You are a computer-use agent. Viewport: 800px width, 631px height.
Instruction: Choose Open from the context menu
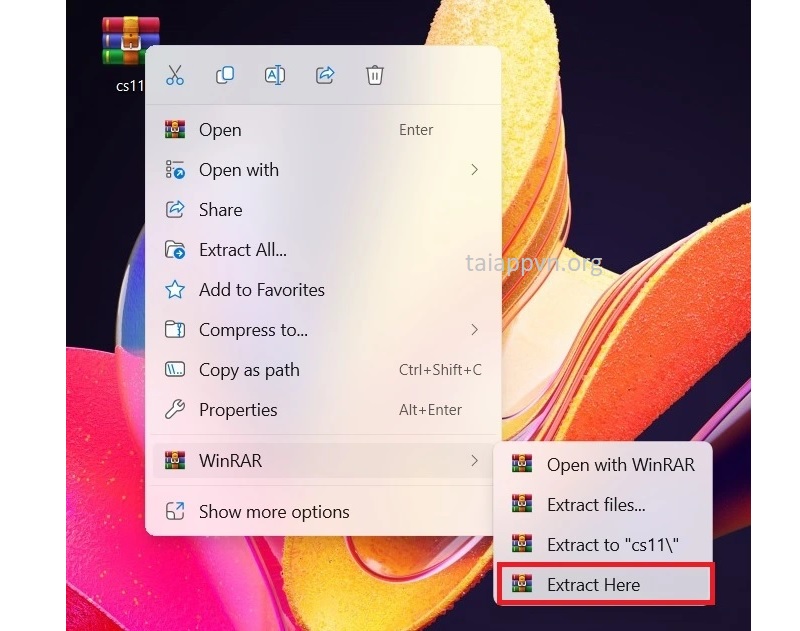pyautogui.click(x=220, y=130)
